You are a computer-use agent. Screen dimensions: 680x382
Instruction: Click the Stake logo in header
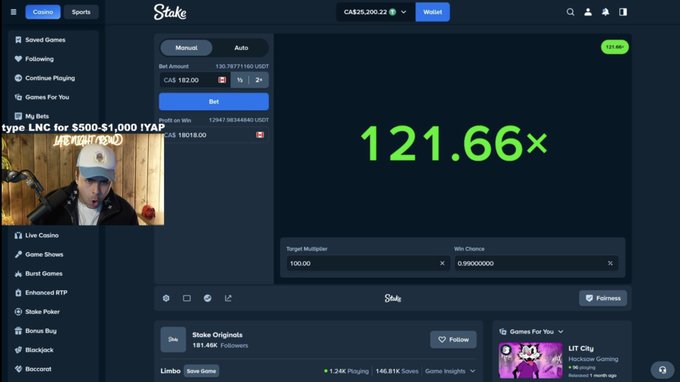170,12
